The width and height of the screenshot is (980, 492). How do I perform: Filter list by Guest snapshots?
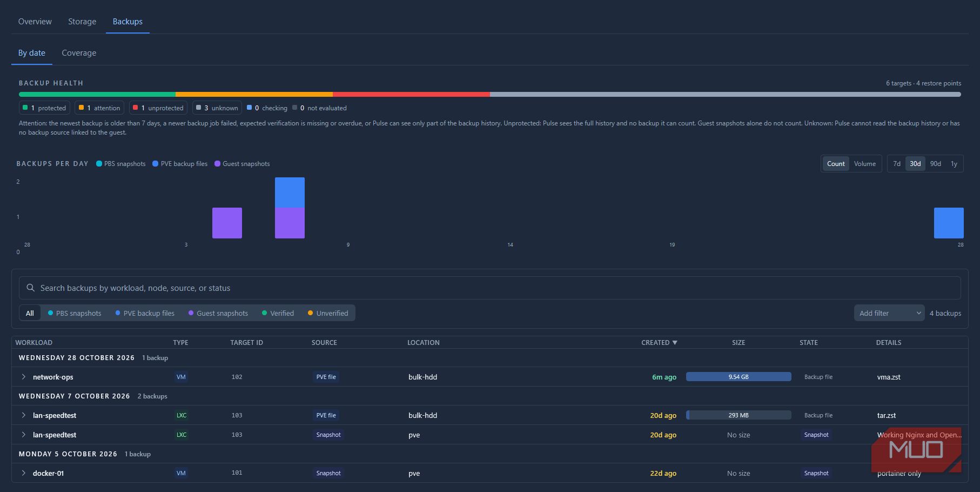pyautogui.click(x=218, y=313)
